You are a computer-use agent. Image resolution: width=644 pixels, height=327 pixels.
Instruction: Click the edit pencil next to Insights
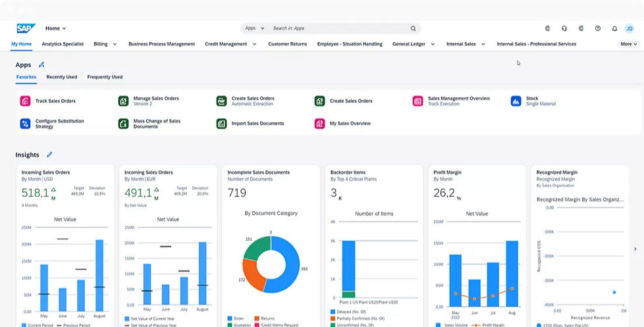(x=49, y=155)
